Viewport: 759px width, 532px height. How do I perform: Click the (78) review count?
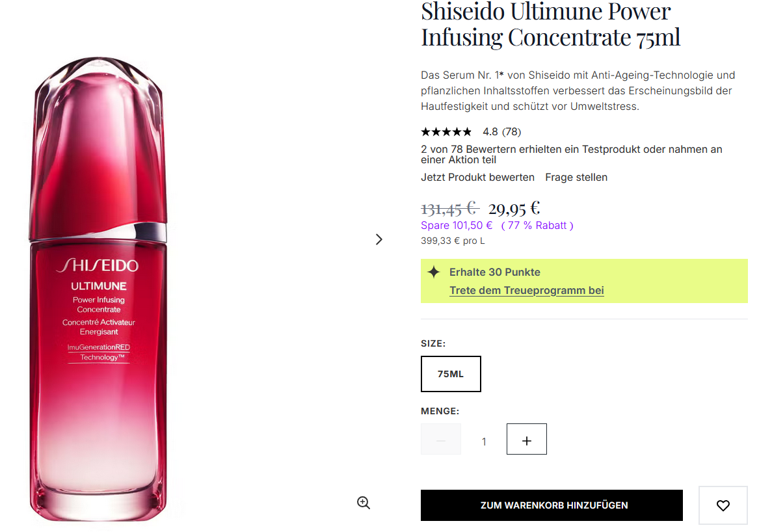pyautogui.click(x=511, y=132)
